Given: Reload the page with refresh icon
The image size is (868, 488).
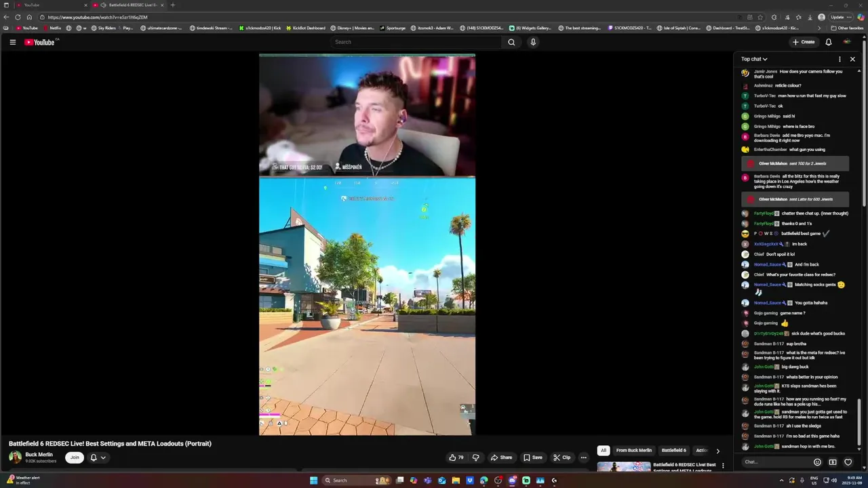Looking at the screenshot, I should [x=18, y=17].
